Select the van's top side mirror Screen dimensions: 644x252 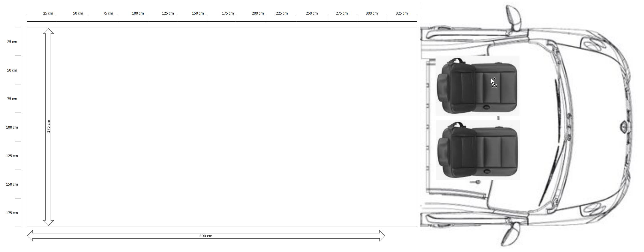pyautogui.click(x=514, y=18)
